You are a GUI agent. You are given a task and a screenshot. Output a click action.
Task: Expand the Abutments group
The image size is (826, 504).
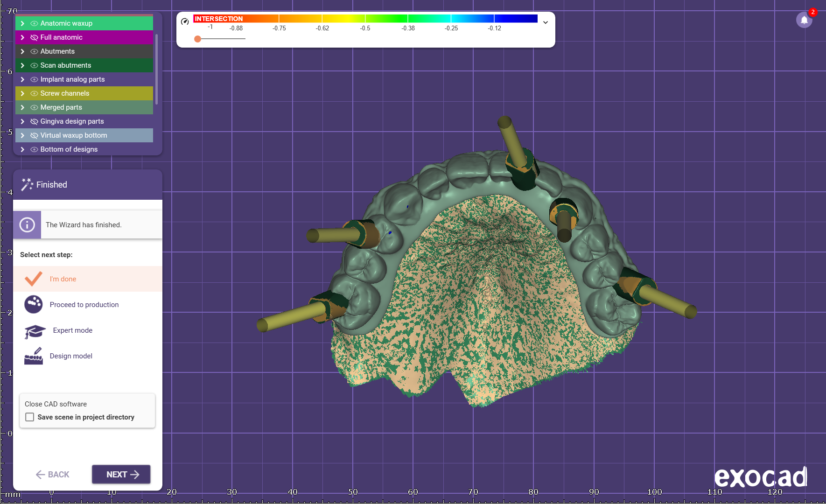coord(22,51)
